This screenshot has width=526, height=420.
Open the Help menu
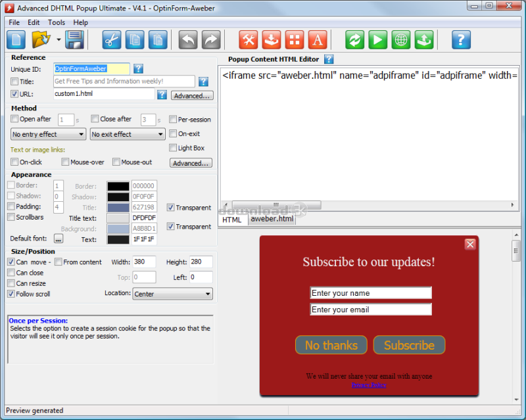tap(80, 22)
